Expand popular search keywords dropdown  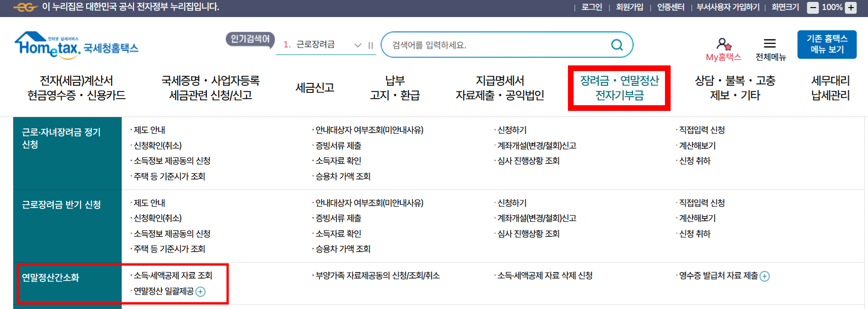358,45
